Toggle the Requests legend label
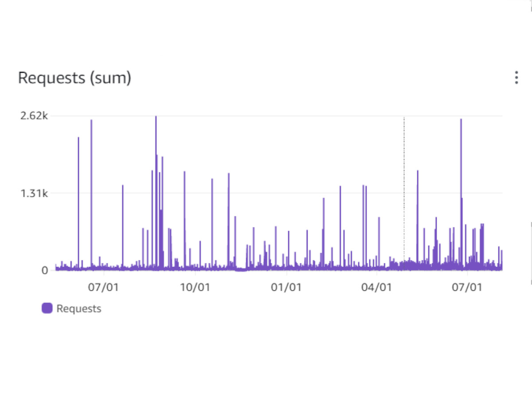532x399 pixels. click(x=79, y=309)
